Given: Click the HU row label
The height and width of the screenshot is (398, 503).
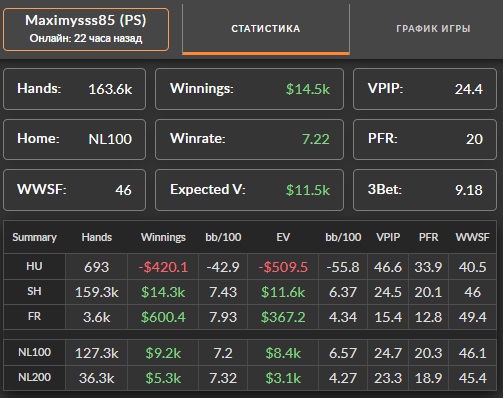Looking at the screenshot, I should (34, 266).
